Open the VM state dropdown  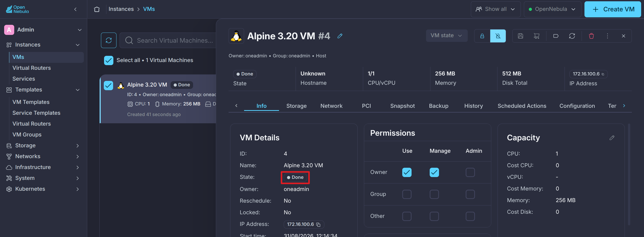click(x=447, y=36)
